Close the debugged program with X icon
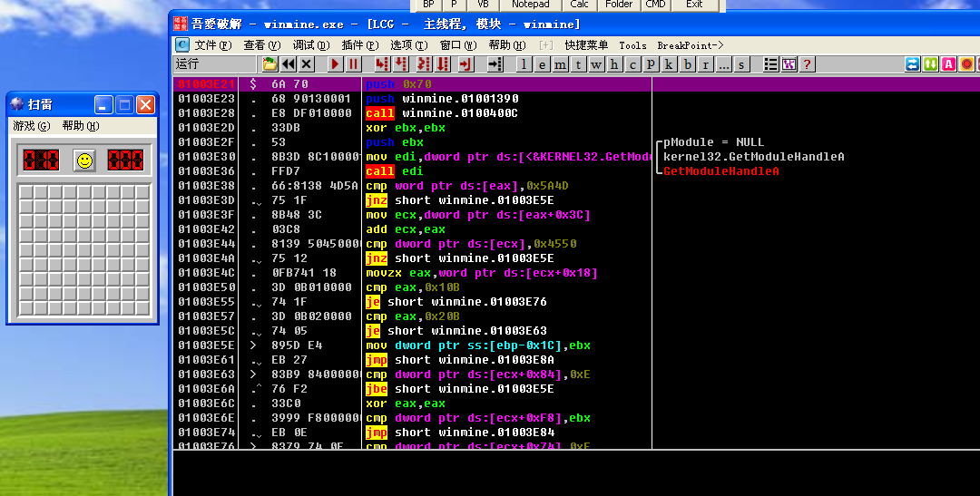The width and height of the screenshot is (980, 496). click(307, 63)
